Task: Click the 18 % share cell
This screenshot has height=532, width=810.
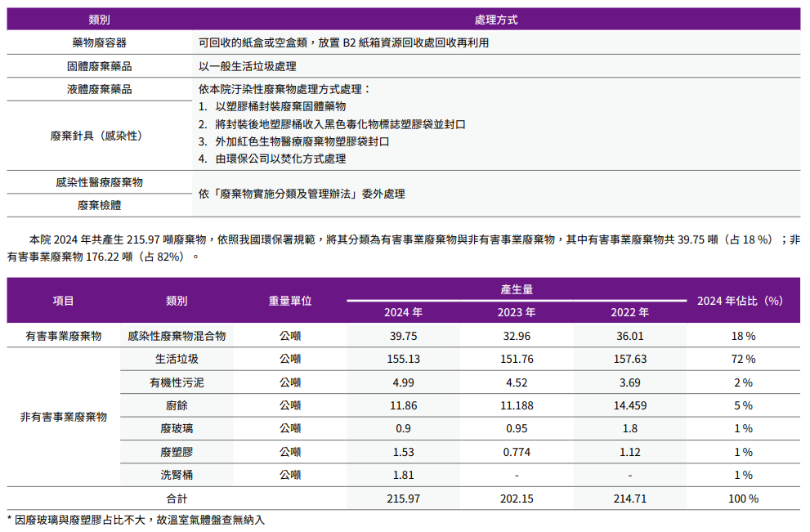Action: point(743,336)
